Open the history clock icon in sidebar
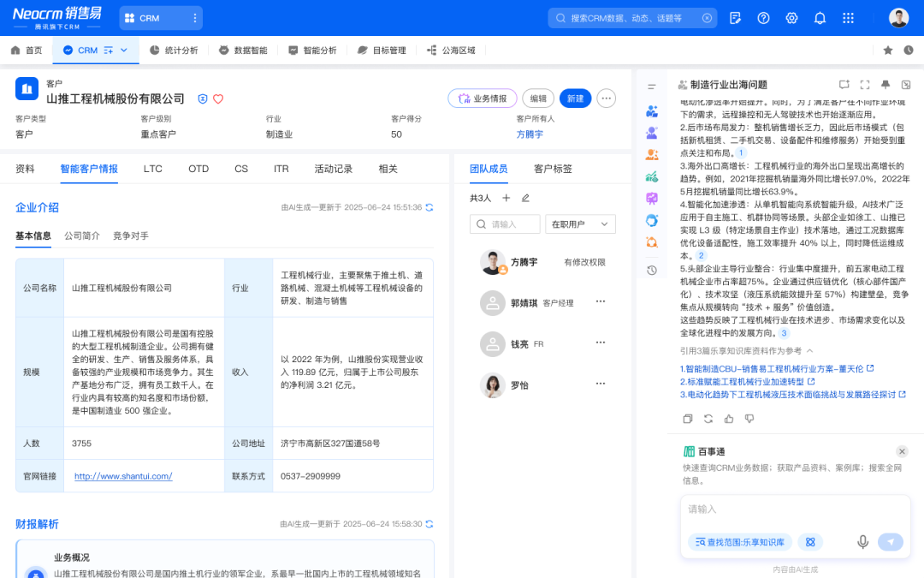The width and height of the screenshot is (924, 578). tap(652, 271)
